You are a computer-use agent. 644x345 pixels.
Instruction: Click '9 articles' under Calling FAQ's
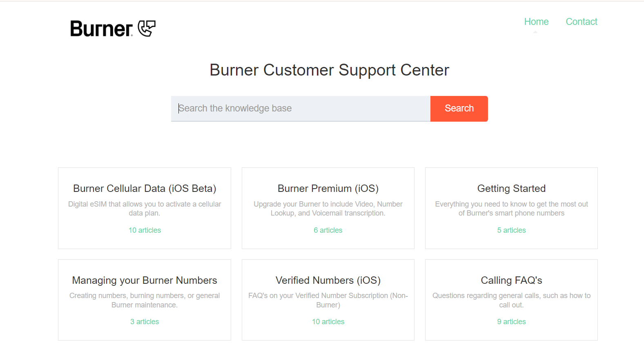tap(511, 322)
